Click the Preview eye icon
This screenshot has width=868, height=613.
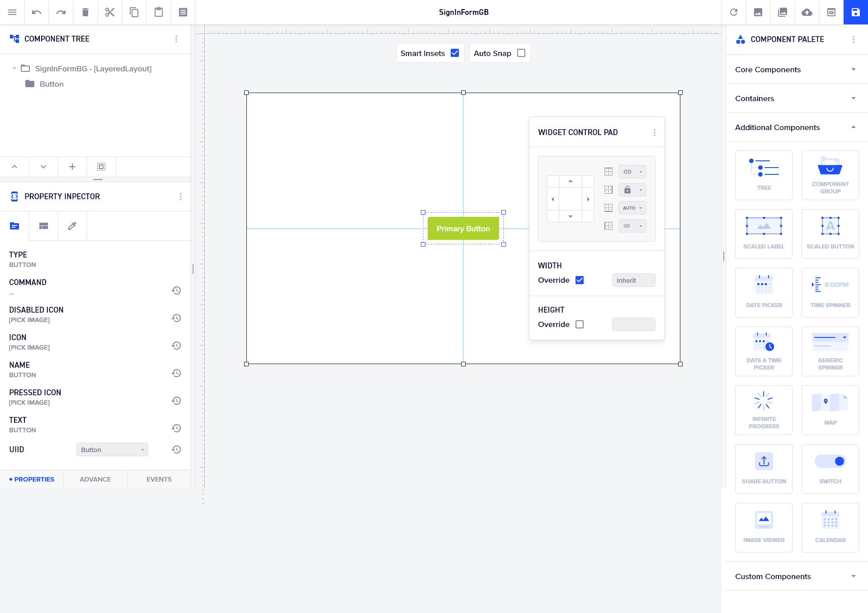click(831, 12)
